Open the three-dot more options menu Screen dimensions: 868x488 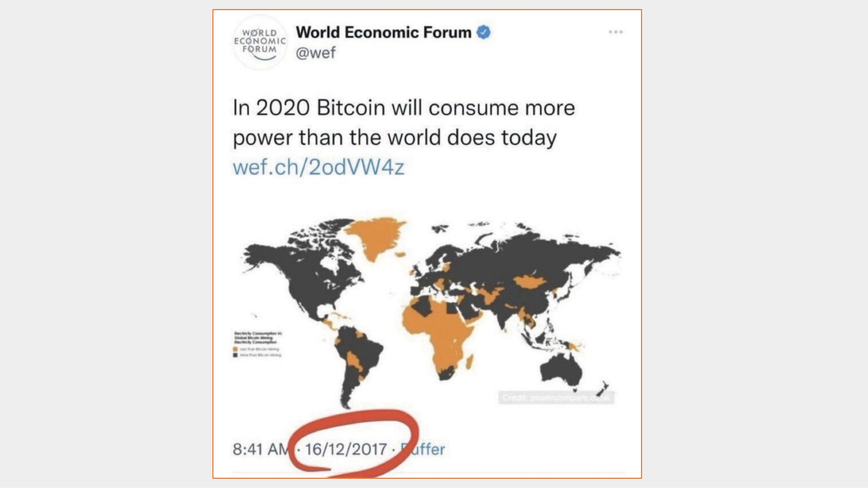click(x=616, y=32)
